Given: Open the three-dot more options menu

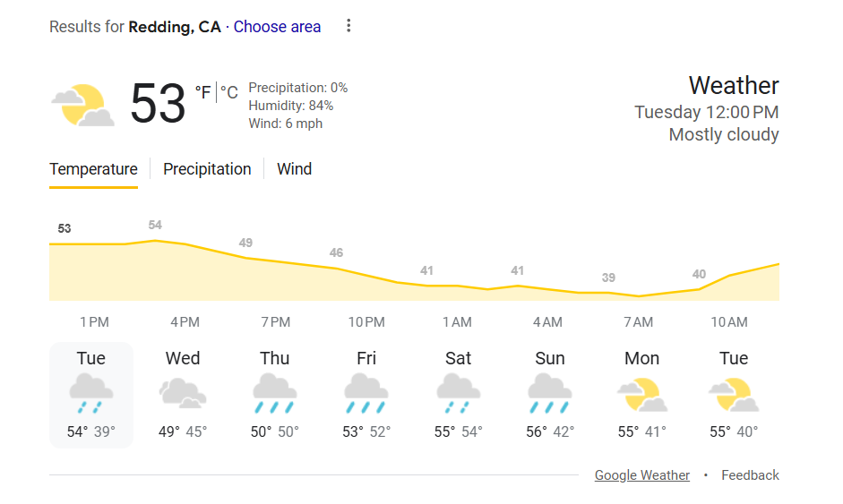Looking at the screenshot, I should click(x=348, y=26).
